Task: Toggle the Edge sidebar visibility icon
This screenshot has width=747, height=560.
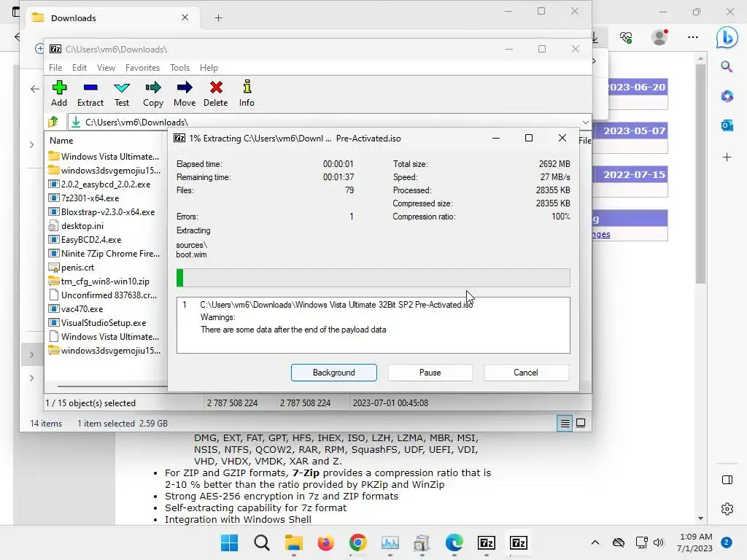Action: pyautogui.click(x=727, y=480)
